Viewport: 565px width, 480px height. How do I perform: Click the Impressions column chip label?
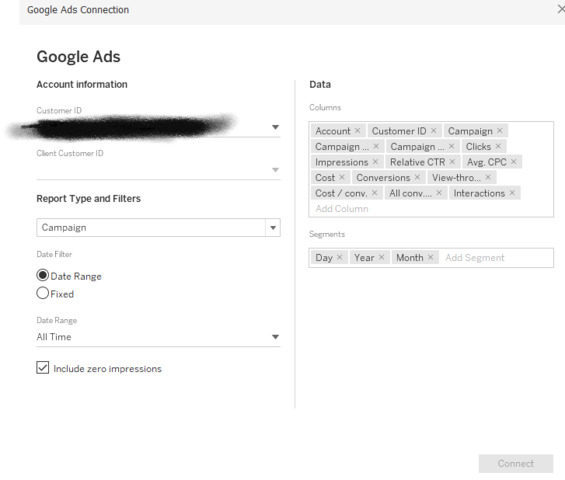[342, 162]
